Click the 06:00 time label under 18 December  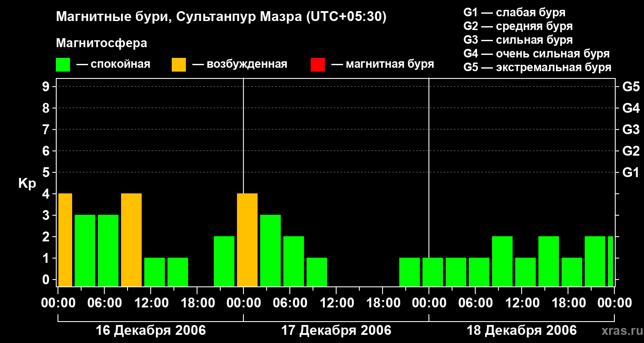pos(475,303)
